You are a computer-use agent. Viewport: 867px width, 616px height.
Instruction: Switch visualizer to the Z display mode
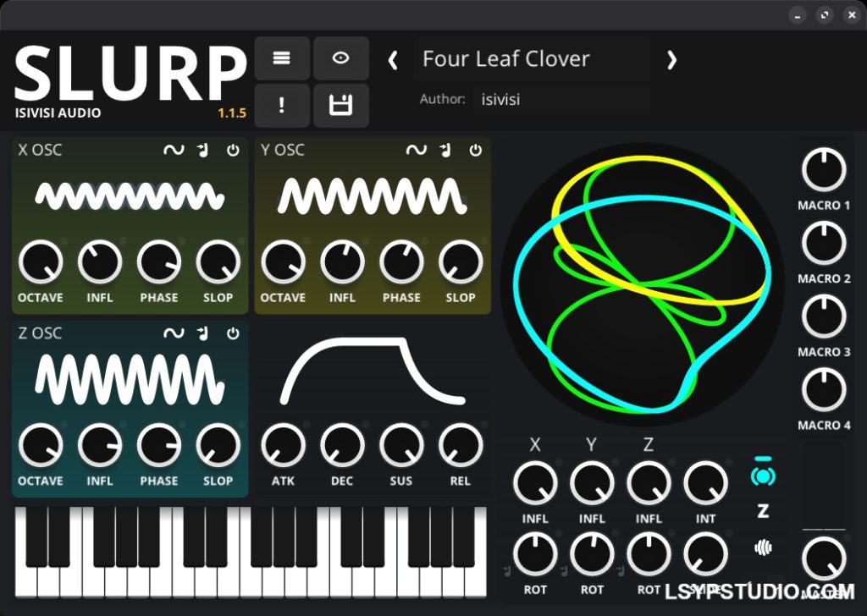point(761,510)
